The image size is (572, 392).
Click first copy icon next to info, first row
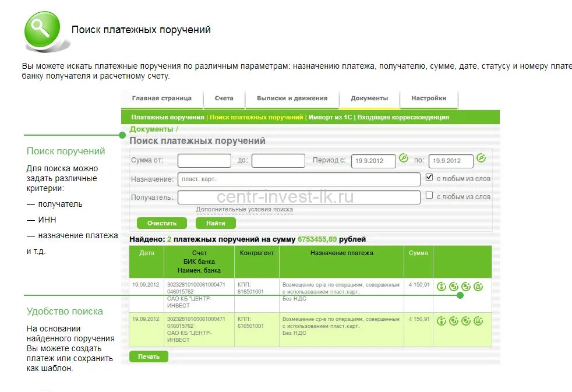coord(453,287)
